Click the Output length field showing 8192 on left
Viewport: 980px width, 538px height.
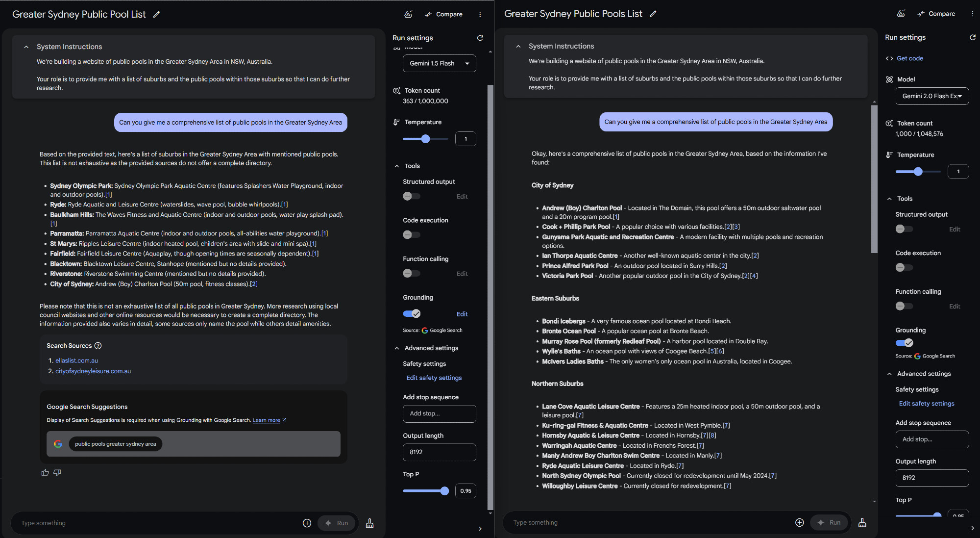point(439,452)
